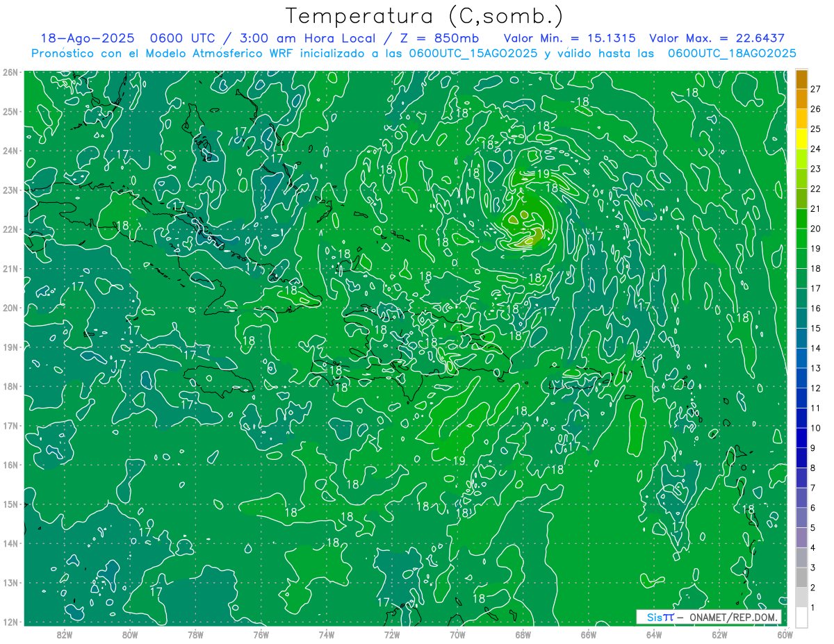834x644 pixels.
Task: Click the '76W' longitude axis label
Action: [261, 634]
